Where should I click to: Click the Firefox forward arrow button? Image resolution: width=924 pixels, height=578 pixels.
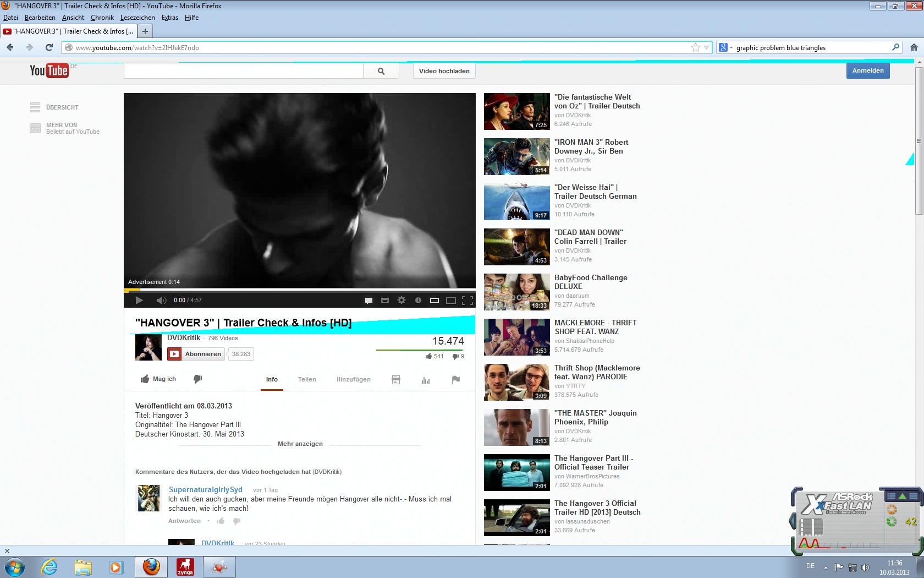[x=29, y=47]
